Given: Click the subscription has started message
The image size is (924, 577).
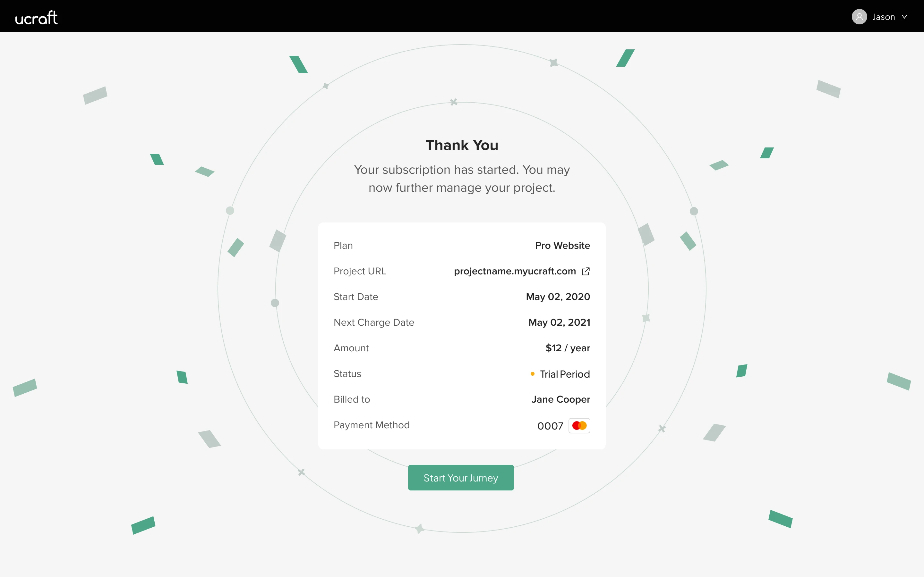Looking at the screenshot, I should coord(462,179).
